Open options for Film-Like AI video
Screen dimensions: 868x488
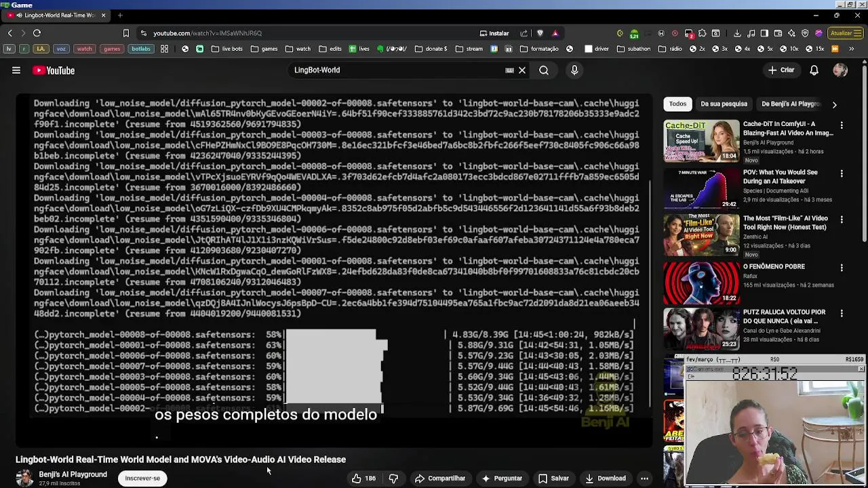(x=842, y=220)
